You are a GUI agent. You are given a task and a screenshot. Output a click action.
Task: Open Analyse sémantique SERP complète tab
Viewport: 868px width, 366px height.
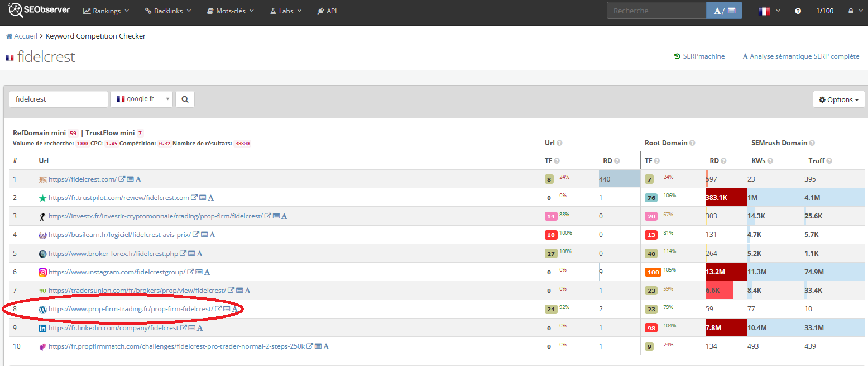[x=800, y=56]
